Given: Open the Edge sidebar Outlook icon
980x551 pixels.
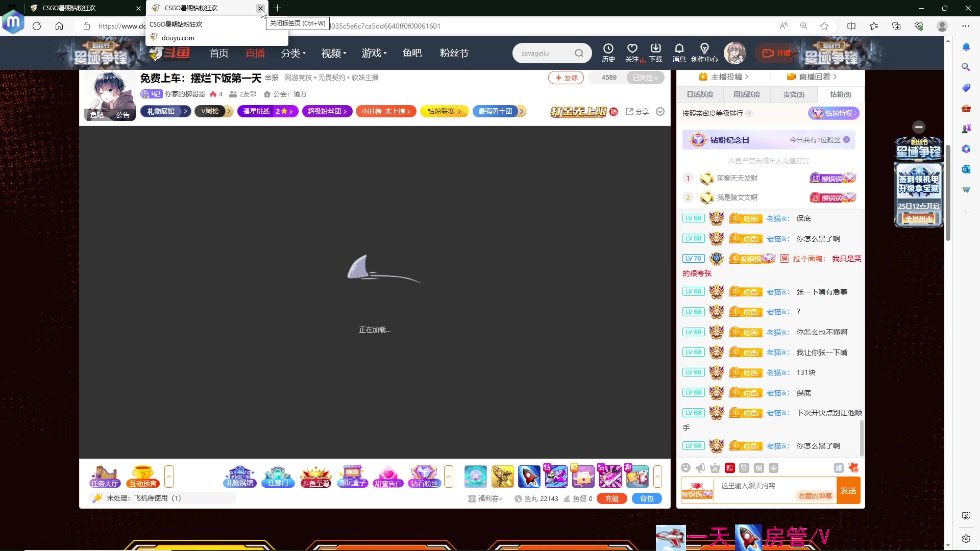Looking at the screenshot, I should click(966, 169).
